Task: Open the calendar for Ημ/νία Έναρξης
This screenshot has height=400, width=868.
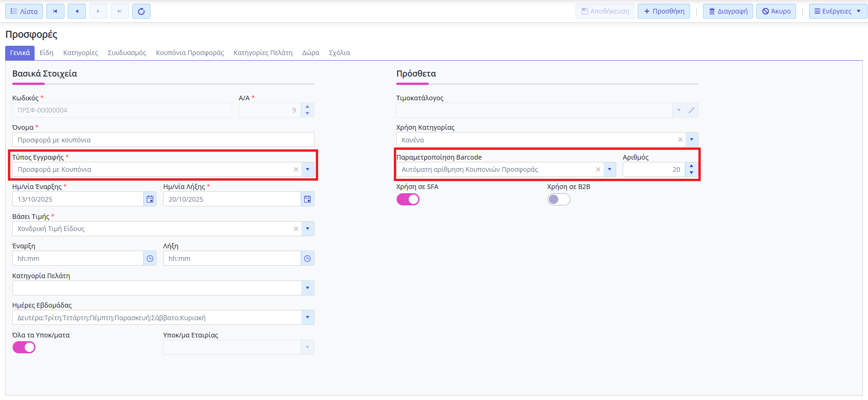Action: pos(150,199)
